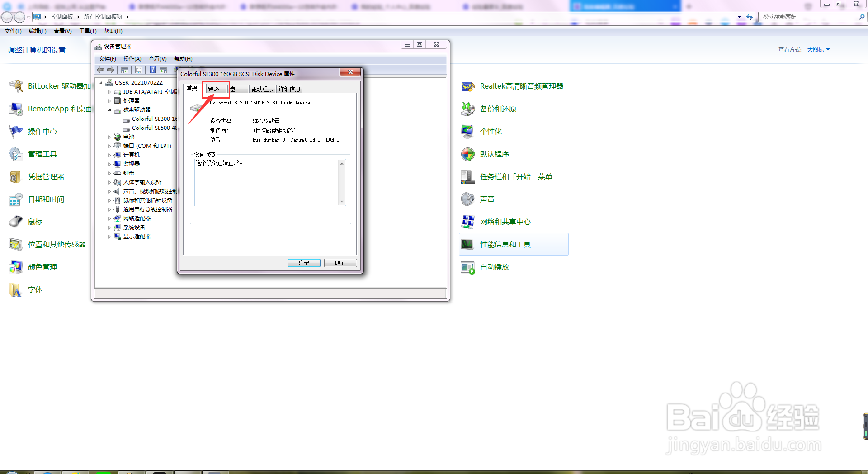Select 人体学输入设备 tree item
This screenshot has width=868, height=474.
click(x=142, y=182)
